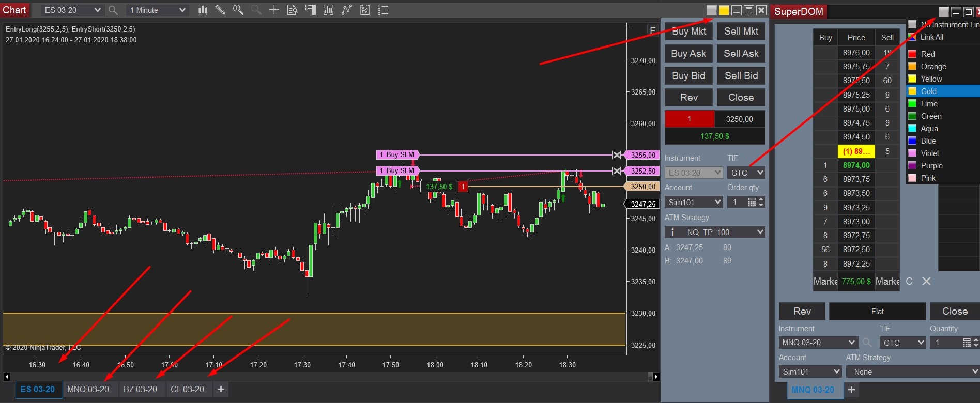Open the NQ TP 100 ATM Strategy dropdown
This screenshot has height=403, width=980.
(715, 232)
